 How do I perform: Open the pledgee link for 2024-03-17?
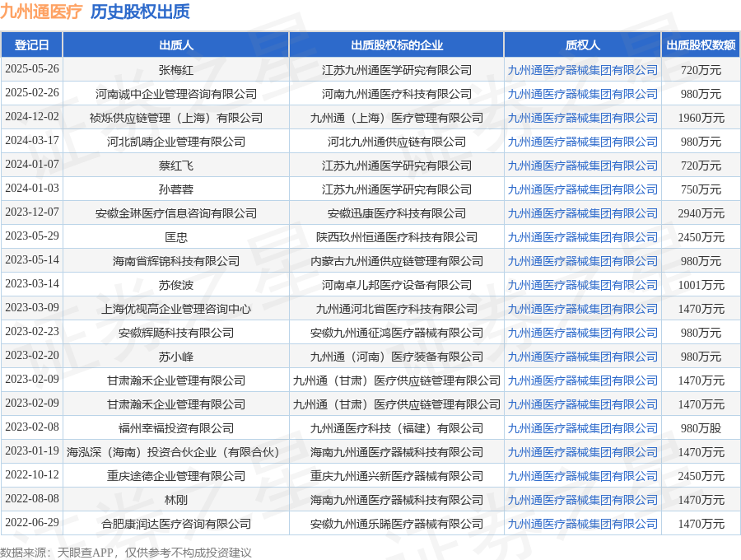pyautogui.click(x=582, y=142)
